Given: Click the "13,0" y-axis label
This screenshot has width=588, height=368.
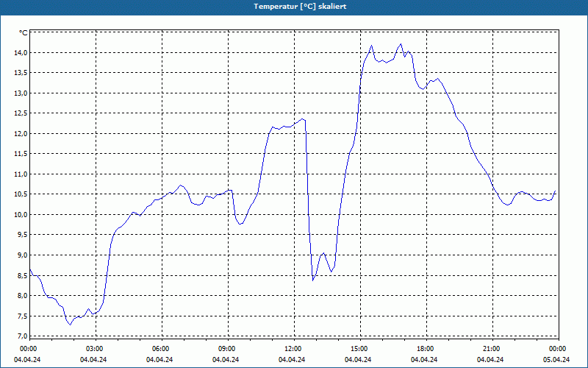Looking at the screenshot, I should (x=21, y=93).
